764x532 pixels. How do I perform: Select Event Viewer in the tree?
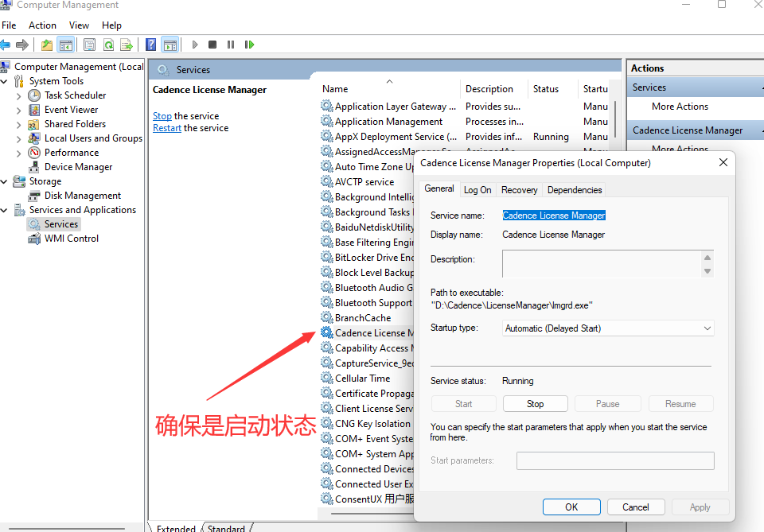coord(71,110)
